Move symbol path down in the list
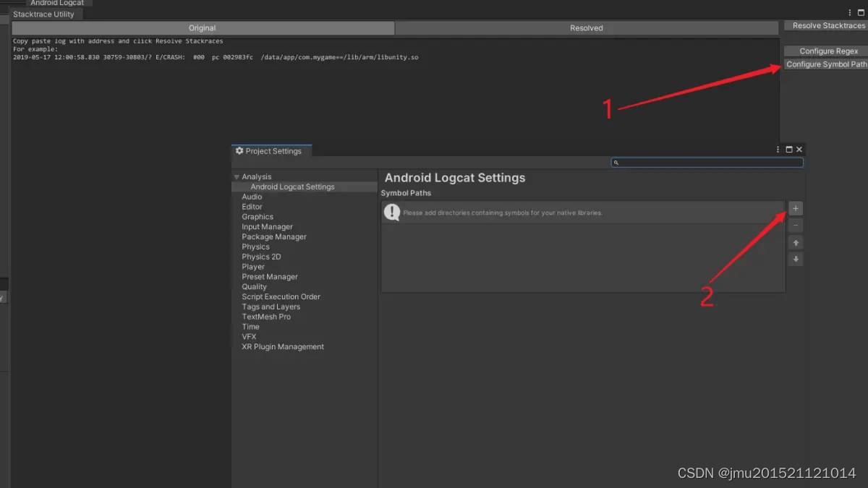Image resolution: width=868 pixels, height=488 pixels. pos(795,259)
